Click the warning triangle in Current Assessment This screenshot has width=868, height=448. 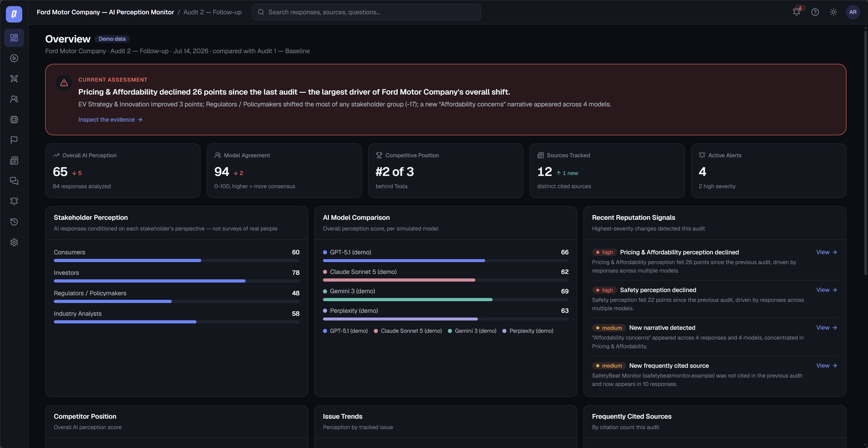(64, 83)
